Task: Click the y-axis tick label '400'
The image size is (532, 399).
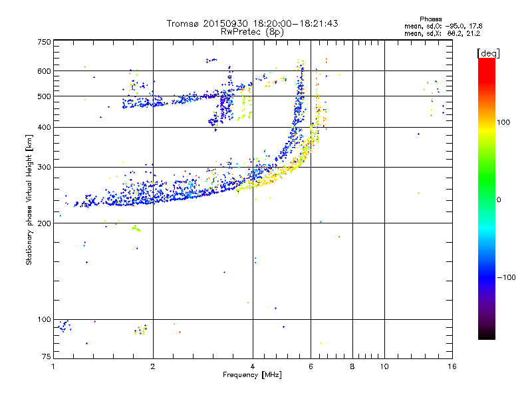Action: (x=44, y=127)
